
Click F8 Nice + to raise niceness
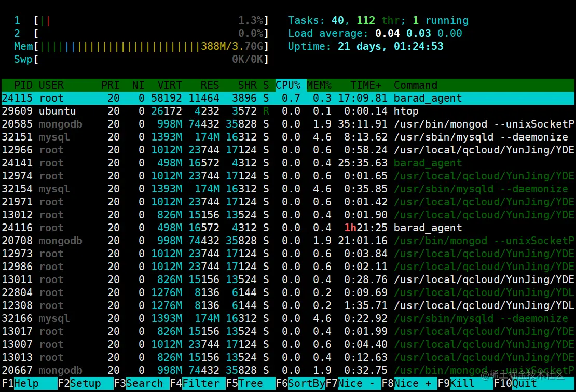pos(409,383)
